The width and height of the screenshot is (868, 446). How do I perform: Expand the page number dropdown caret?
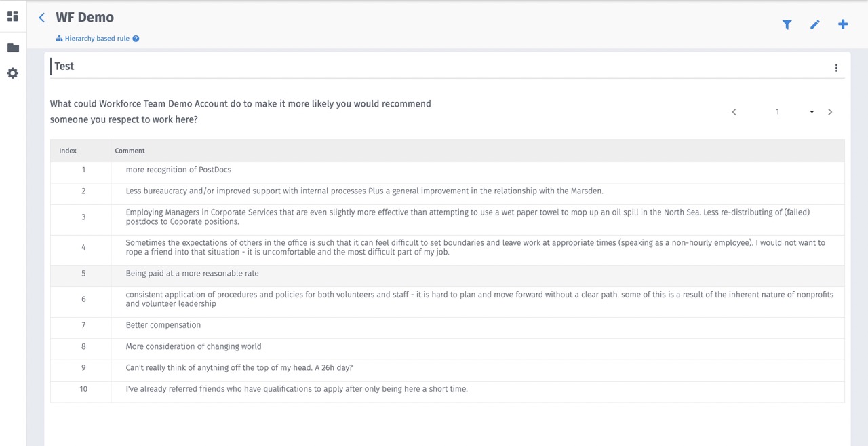click(x=812, y=112)
